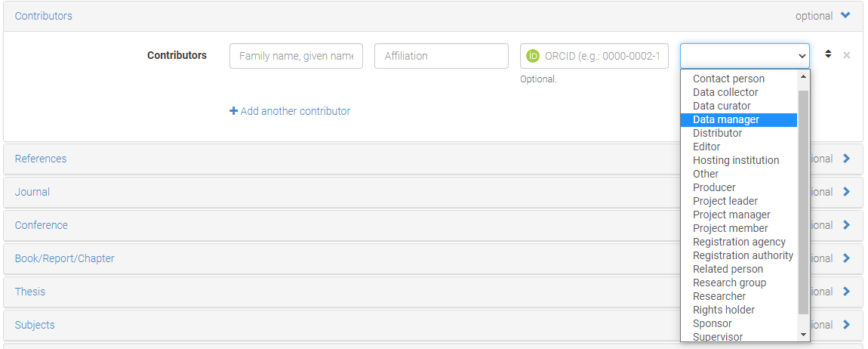The height and width of the screenshot is (349, 868).
Task: Remove contributor row with the X icon
Action: tap(846, 55)
